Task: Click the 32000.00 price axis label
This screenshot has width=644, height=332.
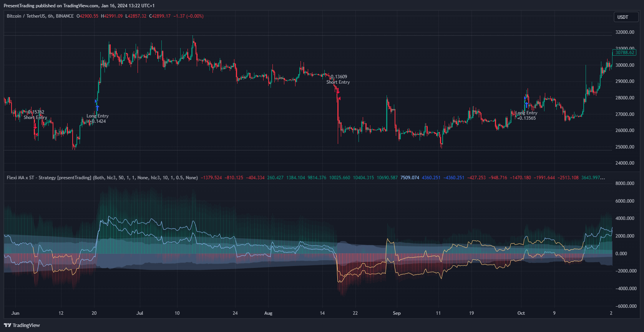Action: [x=625, y=32]
